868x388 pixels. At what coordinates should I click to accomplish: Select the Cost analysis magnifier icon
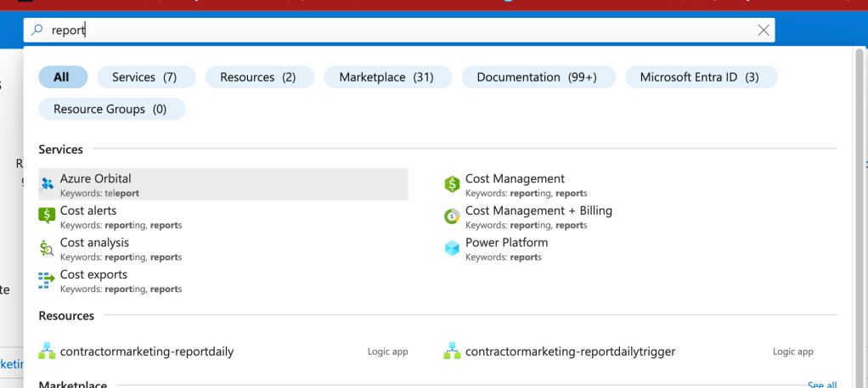click(x=47, y=248)
